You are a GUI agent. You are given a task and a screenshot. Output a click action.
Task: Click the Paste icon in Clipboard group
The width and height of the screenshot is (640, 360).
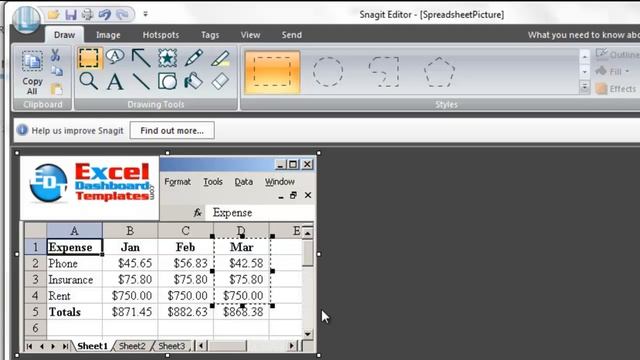57,89
